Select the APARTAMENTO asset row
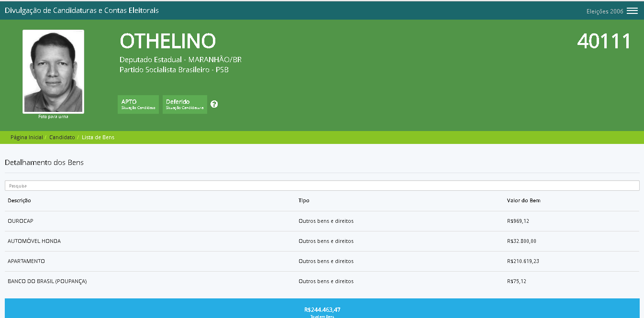The height and width of the screenshot is (318, 644). pos(26,261)
